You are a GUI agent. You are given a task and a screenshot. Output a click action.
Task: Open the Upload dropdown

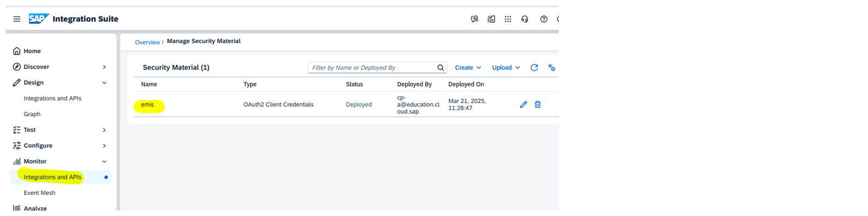(x=506, y=68)
